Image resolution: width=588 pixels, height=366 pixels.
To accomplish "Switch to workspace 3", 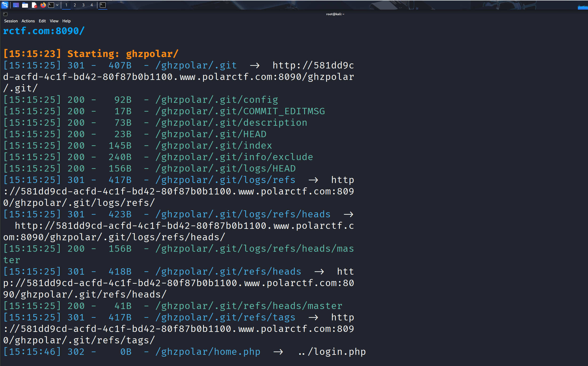I will [x=83, y=5].
